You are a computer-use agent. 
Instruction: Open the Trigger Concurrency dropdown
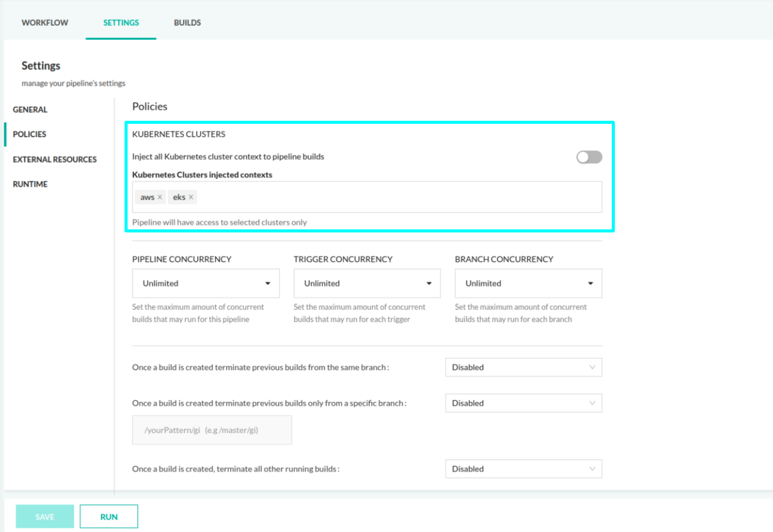pyautogui.click(x=367, y=284)
